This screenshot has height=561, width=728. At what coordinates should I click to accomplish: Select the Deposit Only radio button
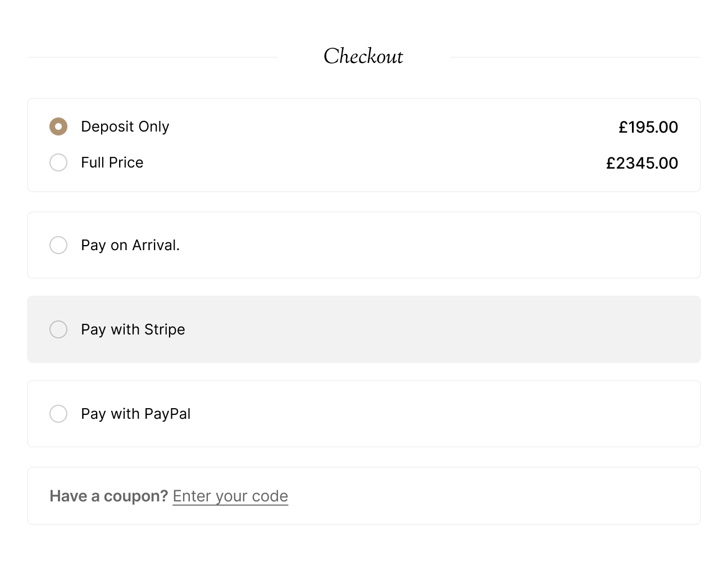[x=58, y=126]
